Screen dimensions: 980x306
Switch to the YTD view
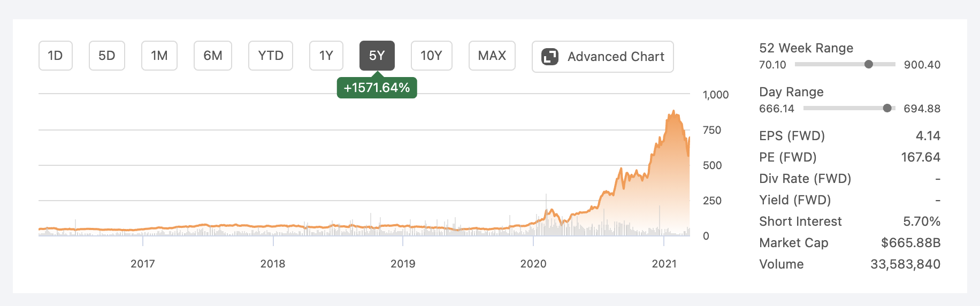271,56
